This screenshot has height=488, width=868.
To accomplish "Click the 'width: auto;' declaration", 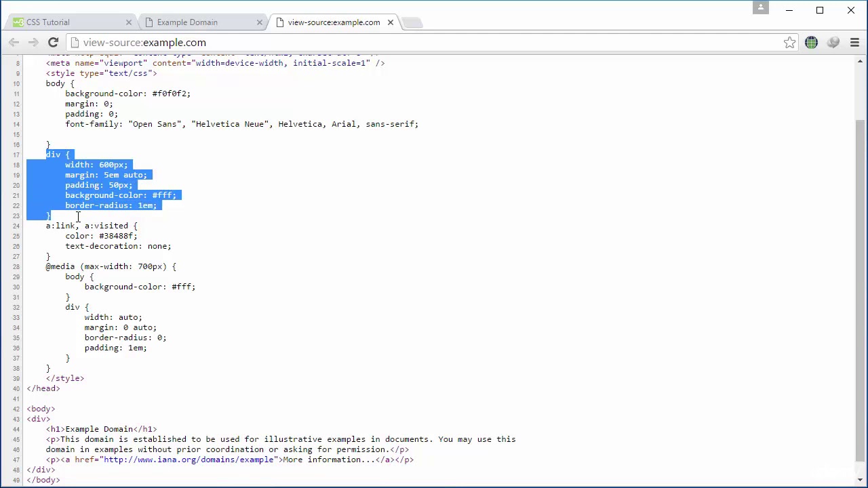I will click(113, 317).
